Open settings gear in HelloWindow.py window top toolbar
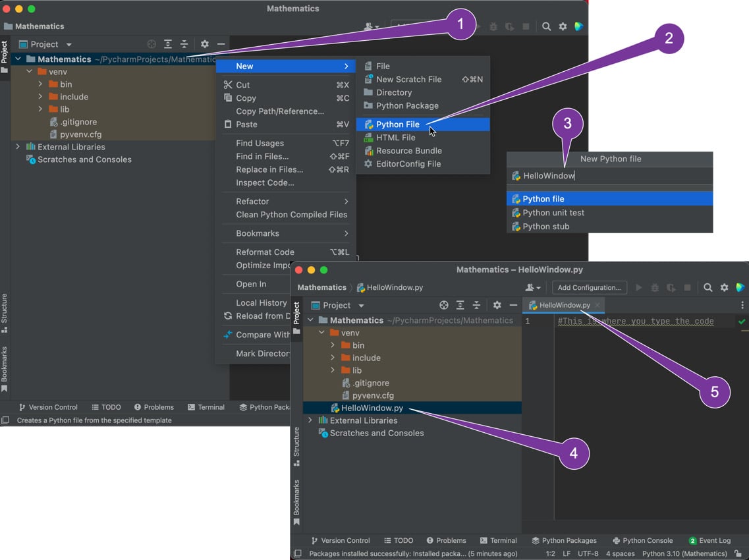The width and height of the screenshot is (749, 560). [x=724, y=287]
